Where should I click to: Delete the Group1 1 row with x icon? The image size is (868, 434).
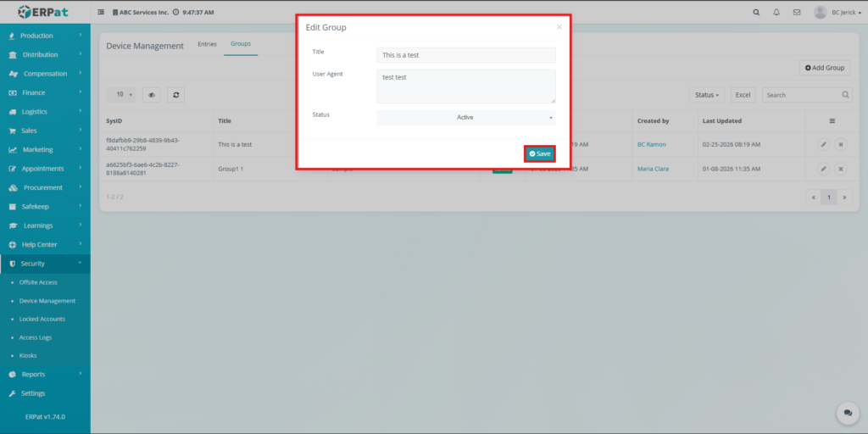click(x=841, y=169)
